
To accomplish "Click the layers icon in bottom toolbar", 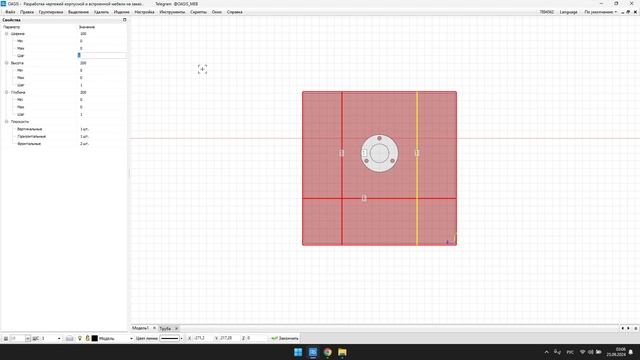I will point(69,338).
